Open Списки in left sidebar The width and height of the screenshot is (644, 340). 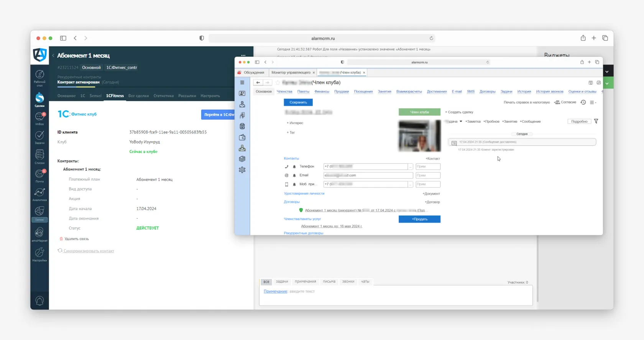pos(39,156)
